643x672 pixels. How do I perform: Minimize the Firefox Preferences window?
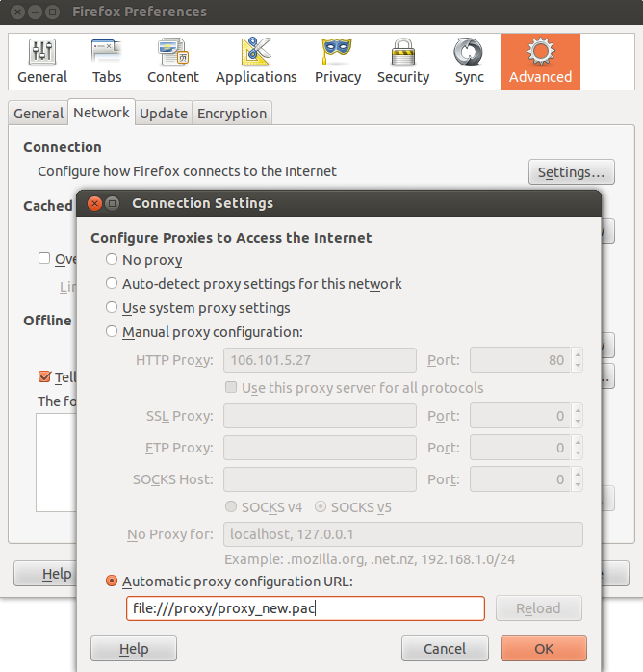(x=35, y=12)
